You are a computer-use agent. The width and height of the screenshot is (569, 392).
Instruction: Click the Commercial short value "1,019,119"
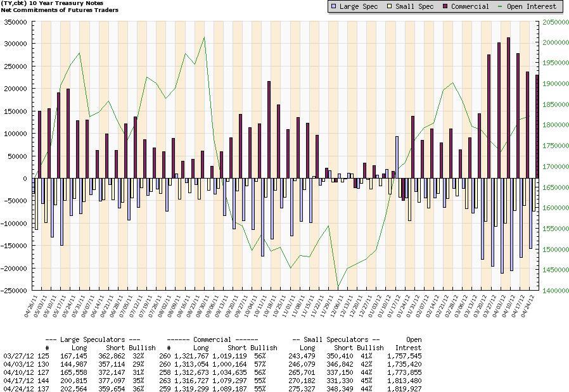pyautogui.click(x=230, y=356)
